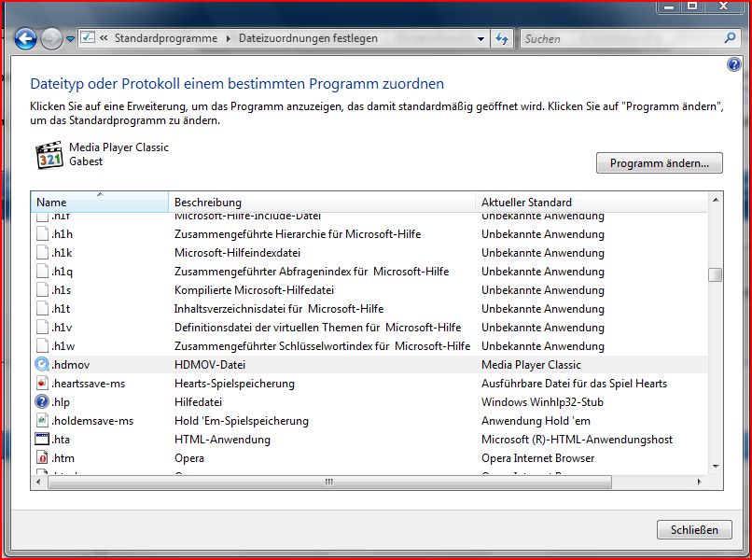
Task: Click 'Hilfedatei' description
Action: coord(198,402)
